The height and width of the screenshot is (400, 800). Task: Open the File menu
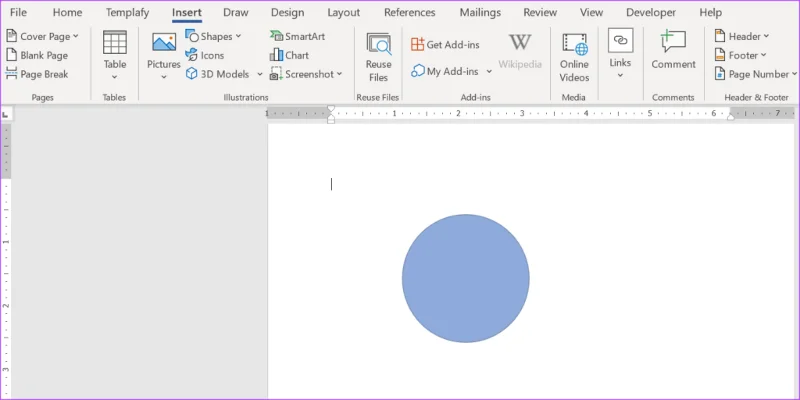(18, 13)
